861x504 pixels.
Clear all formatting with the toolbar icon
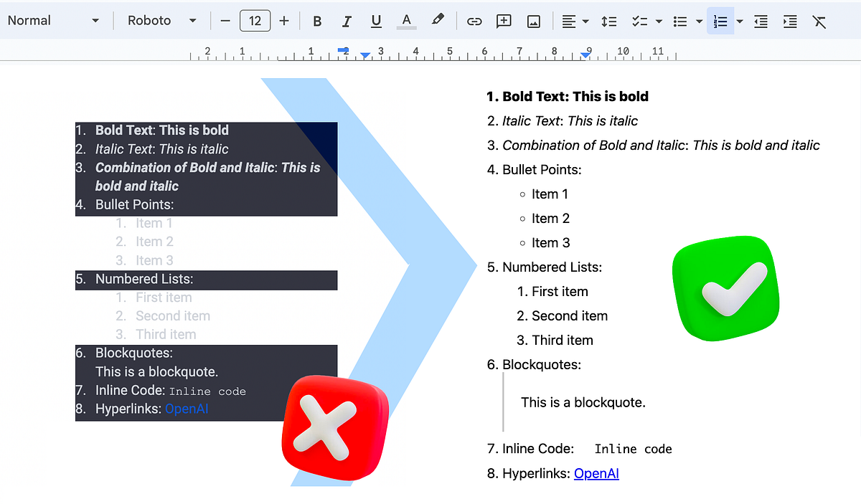819,21
